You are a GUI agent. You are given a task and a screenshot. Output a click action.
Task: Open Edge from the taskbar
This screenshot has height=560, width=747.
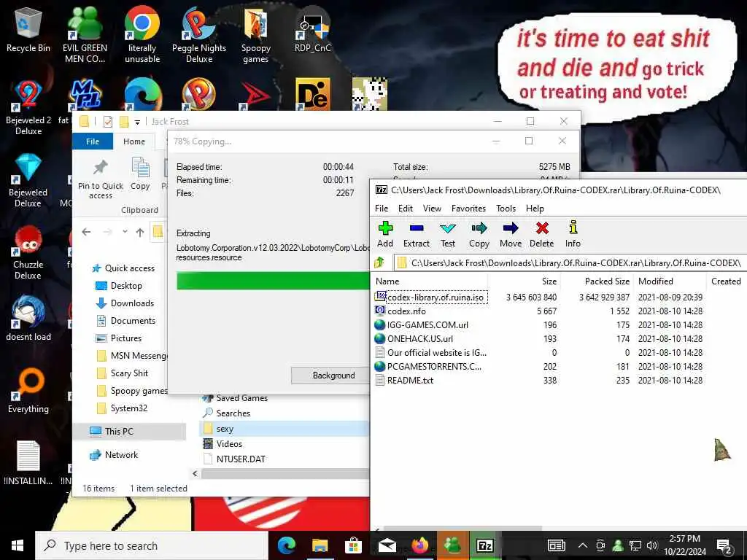coord(287,545)
